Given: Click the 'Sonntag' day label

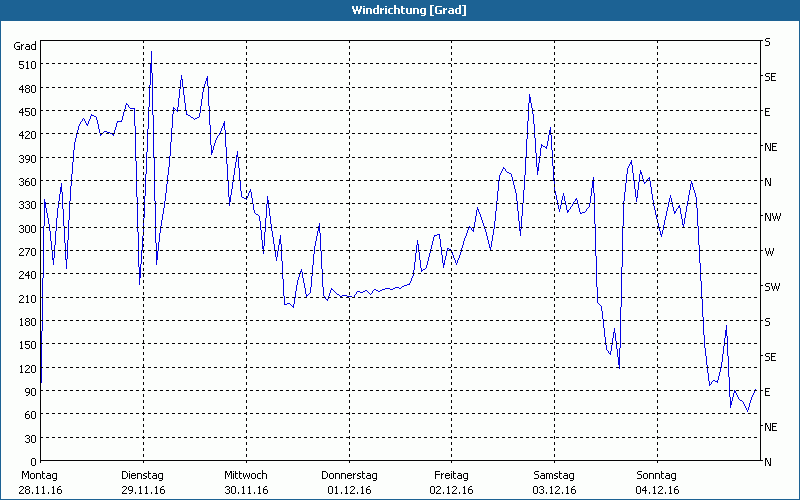Looking at the screenshot, I should click(x=657, y=476).
